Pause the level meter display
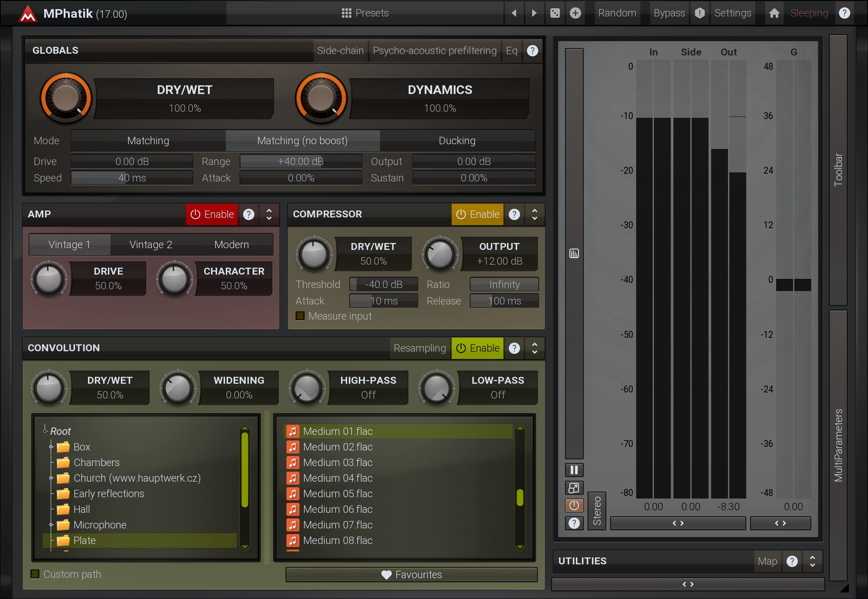This screenshot has width=868, height=599. coord(574,470)
